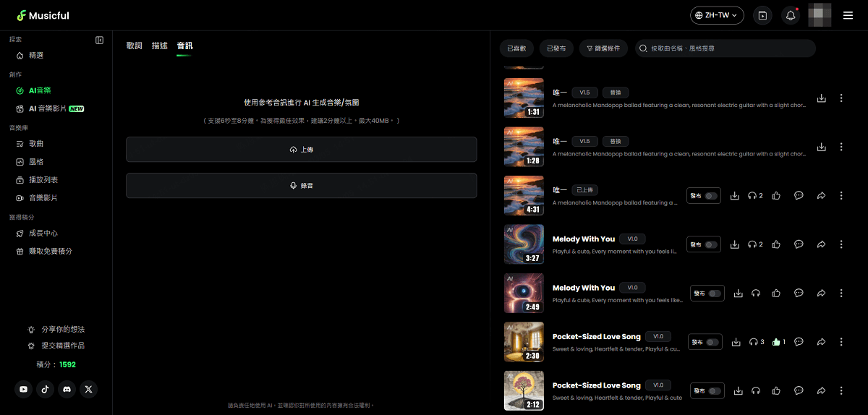868x415 pixels.
Task: Click the notification bell icon
Action: [x=791, y=15]
